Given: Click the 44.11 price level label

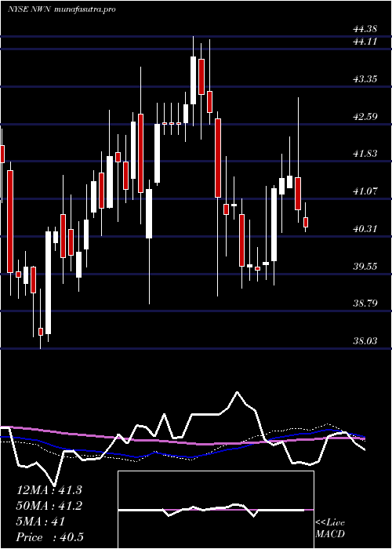Looking at the screenshot, I should 365,42.
